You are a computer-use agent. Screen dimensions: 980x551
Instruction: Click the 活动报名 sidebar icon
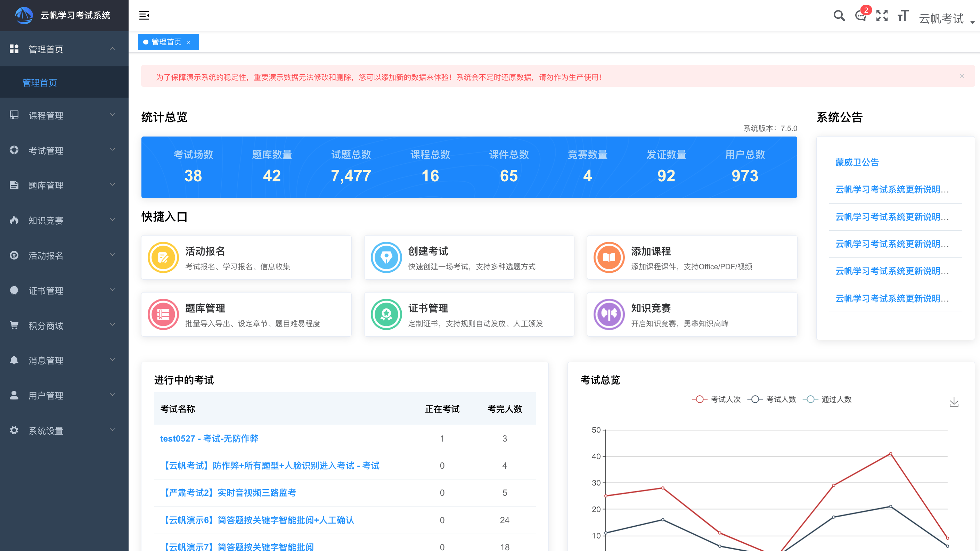[14, 255]
